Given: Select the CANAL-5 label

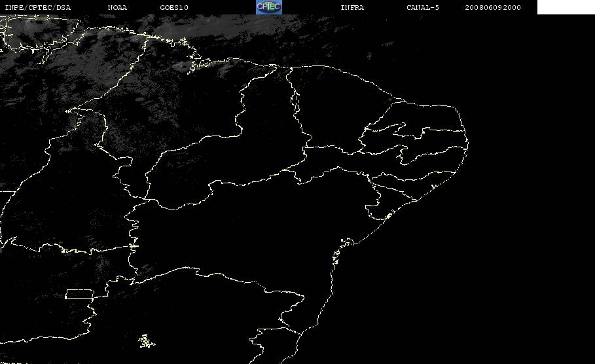Looking at the screenshot, I should [x=423, y=7].
